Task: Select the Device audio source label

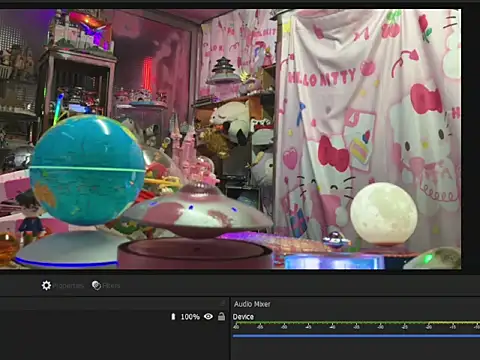Action: pos(243,317)
